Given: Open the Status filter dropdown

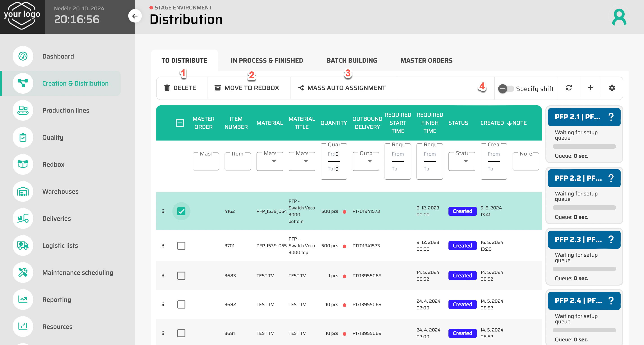Looking at the screenshot, I should click(462, 161).
